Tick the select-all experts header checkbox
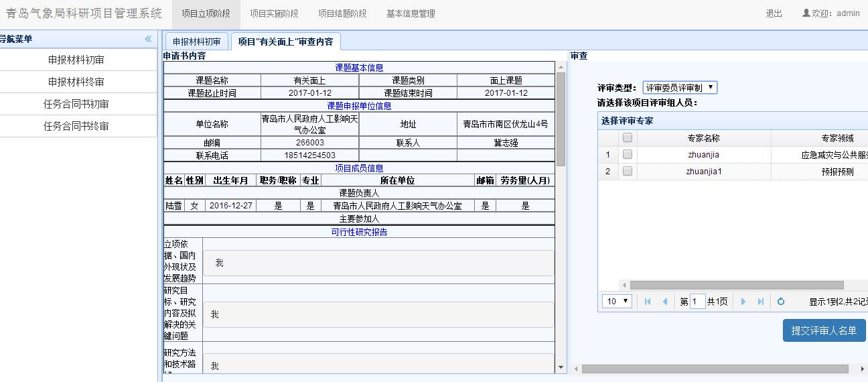 628,137
